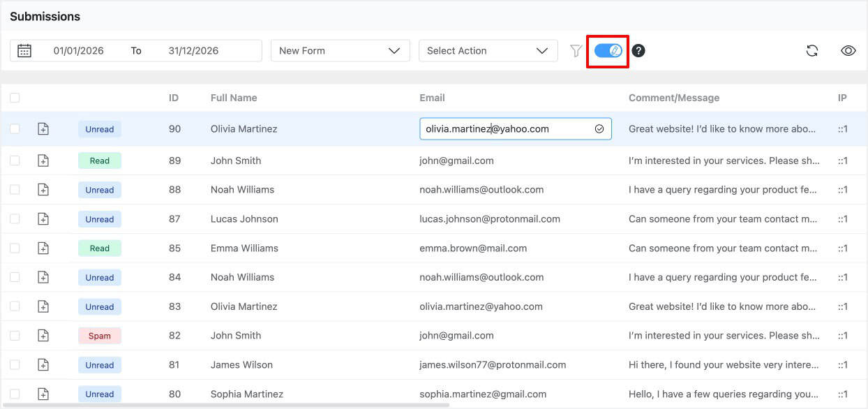Expand details icon for submission 85

[x=43, y=248]
